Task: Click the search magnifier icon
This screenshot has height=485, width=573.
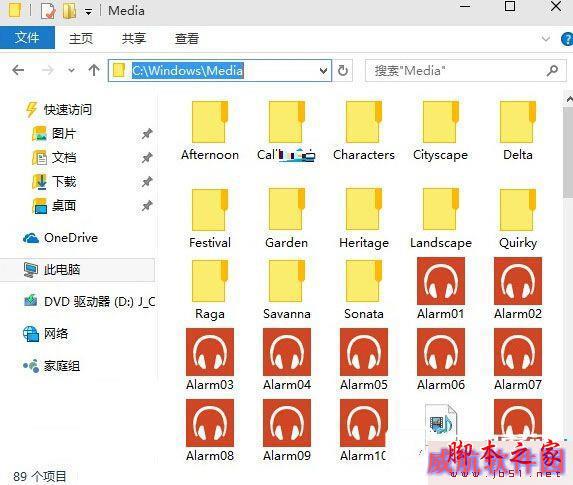Action: tap(552, 71)
